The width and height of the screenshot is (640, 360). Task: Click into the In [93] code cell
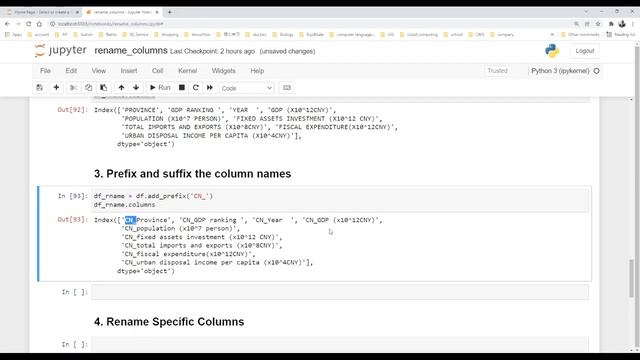pos(340,200)
